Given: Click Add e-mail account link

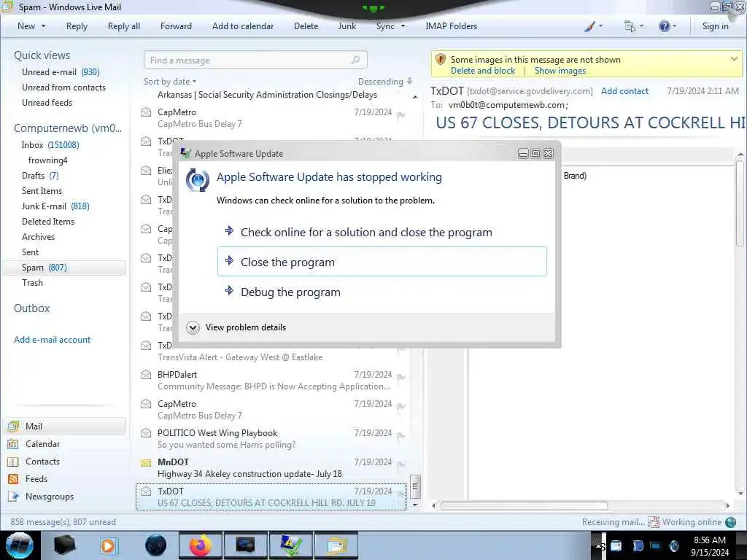Looking at the screenshot, I should (52, 340).
